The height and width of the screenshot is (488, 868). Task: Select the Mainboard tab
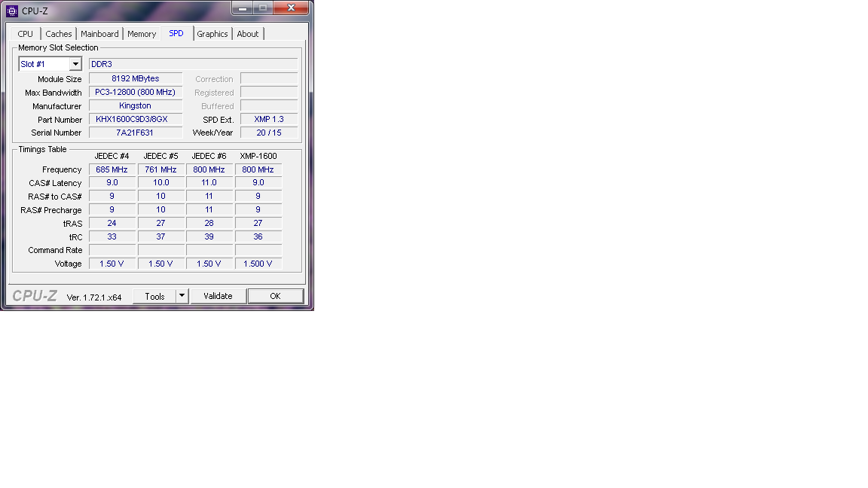click(x=99, y=34)
